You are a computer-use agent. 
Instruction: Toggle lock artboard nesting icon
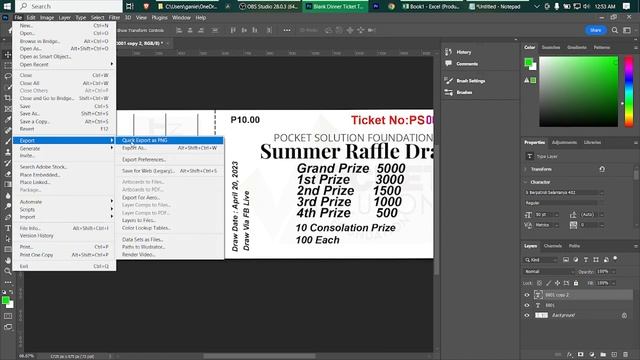[567, 283]
